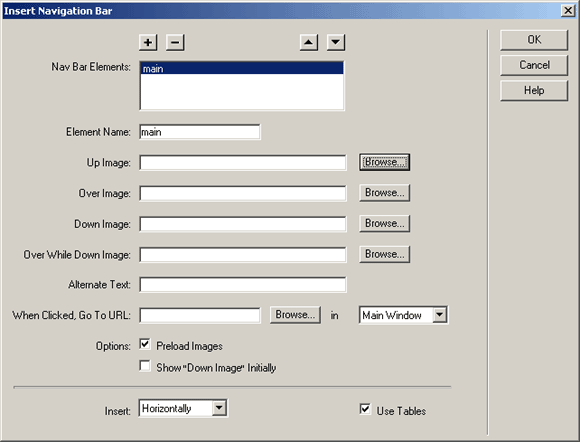Uncheck the Use Tables checkbox
The image size is (580, 442).
(x=365, y=409)
